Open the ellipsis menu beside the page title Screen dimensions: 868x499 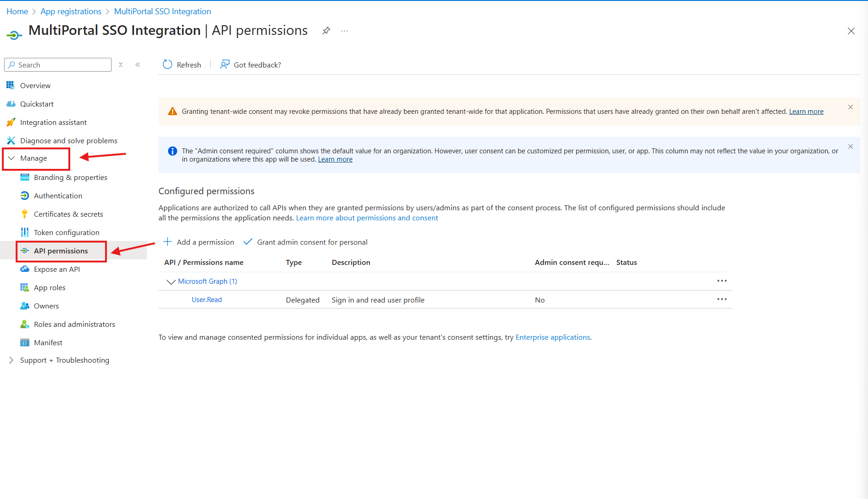[345, 31]
